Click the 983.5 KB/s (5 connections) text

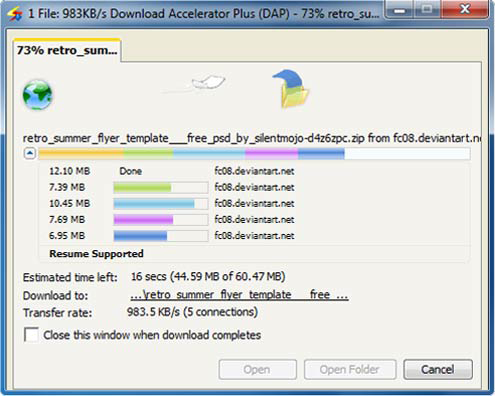pos(192,312)
